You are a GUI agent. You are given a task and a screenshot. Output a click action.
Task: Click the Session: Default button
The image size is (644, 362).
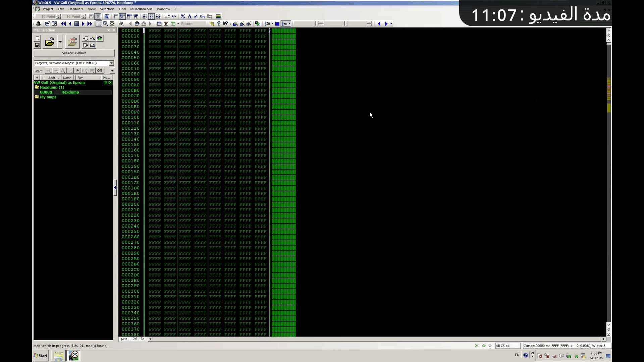tap(74, 53)
